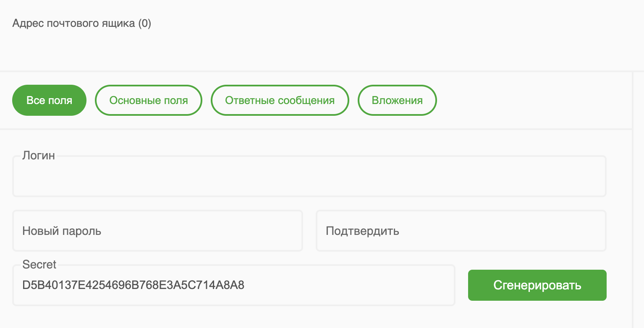This screenshot has height=328, width=644.
Task: Deselect "Все поля" by choosing "Вложения"
Action: (x=397, y=100)
